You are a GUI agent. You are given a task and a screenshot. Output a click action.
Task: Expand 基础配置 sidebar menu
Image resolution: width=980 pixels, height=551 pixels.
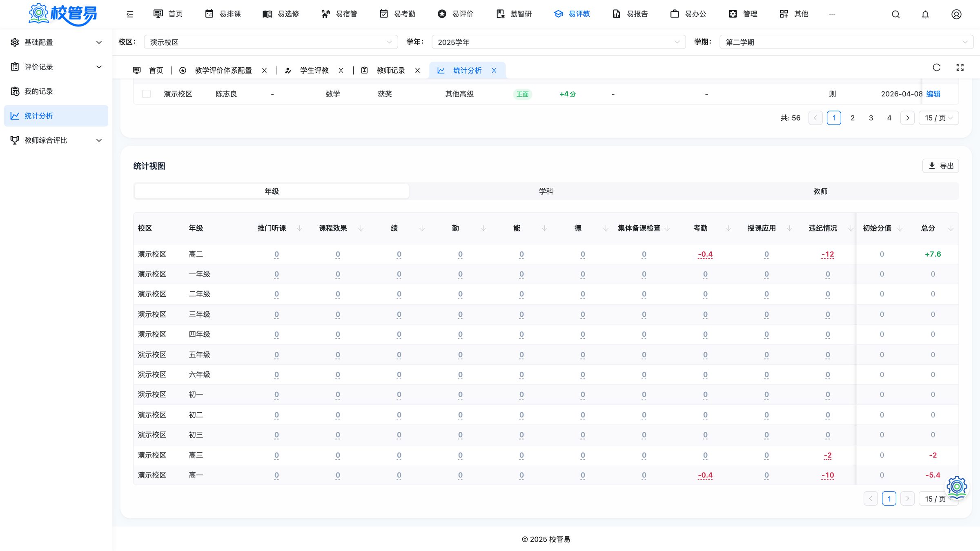56,42
